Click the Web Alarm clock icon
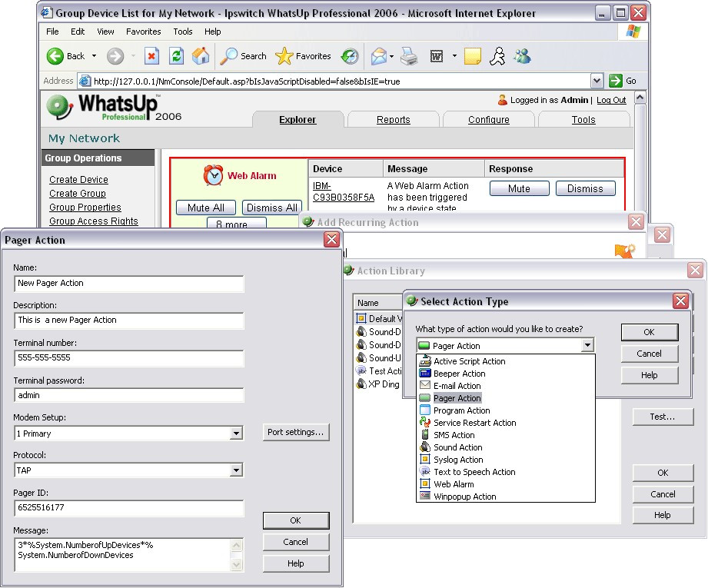 tap(213, 175)
